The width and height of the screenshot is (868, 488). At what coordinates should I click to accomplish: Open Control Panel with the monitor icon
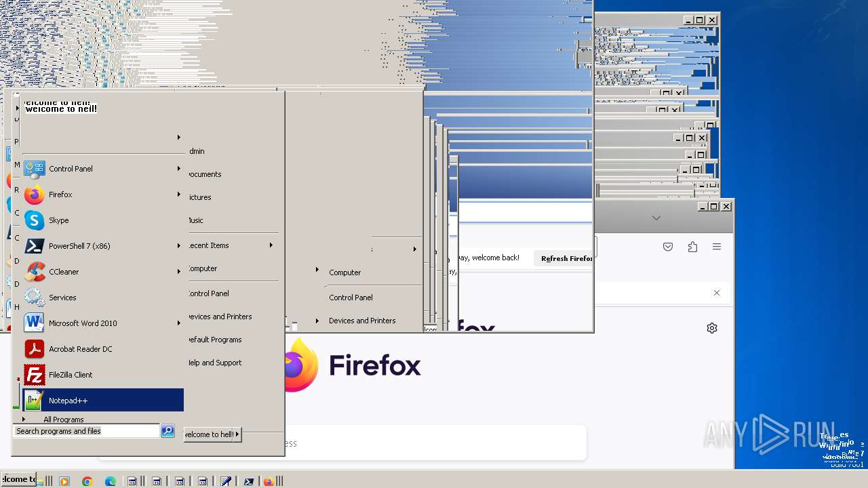pyautogui.click(x=103, y=169)
